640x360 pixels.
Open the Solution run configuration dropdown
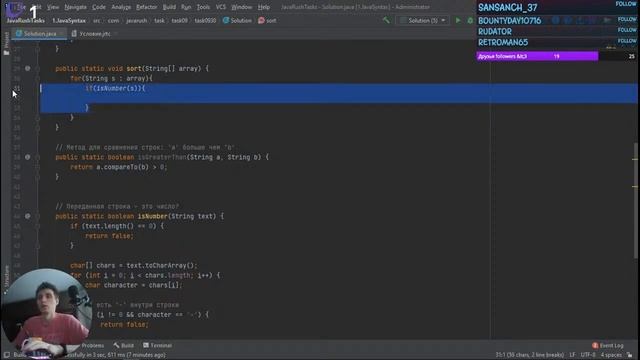coord(423,20)
